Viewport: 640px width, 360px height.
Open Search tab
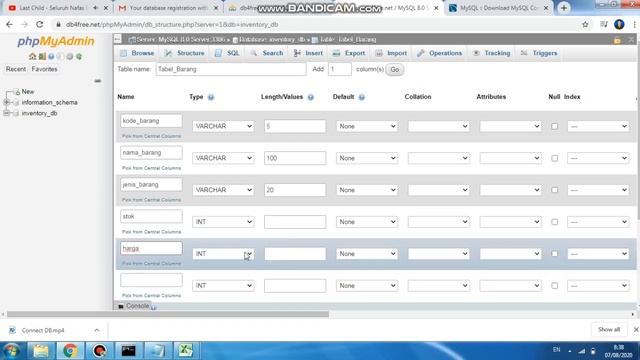pyautogui.click(x=267, y=53)
